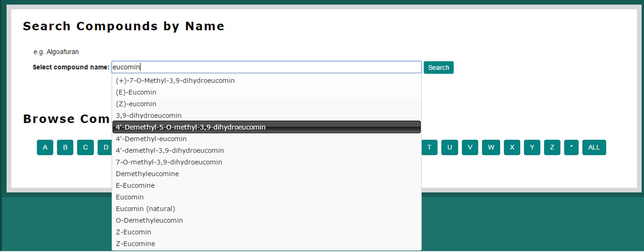
Task: Select the 3,9-dihydroeucomin suggestion
Action: coord(266,115)
